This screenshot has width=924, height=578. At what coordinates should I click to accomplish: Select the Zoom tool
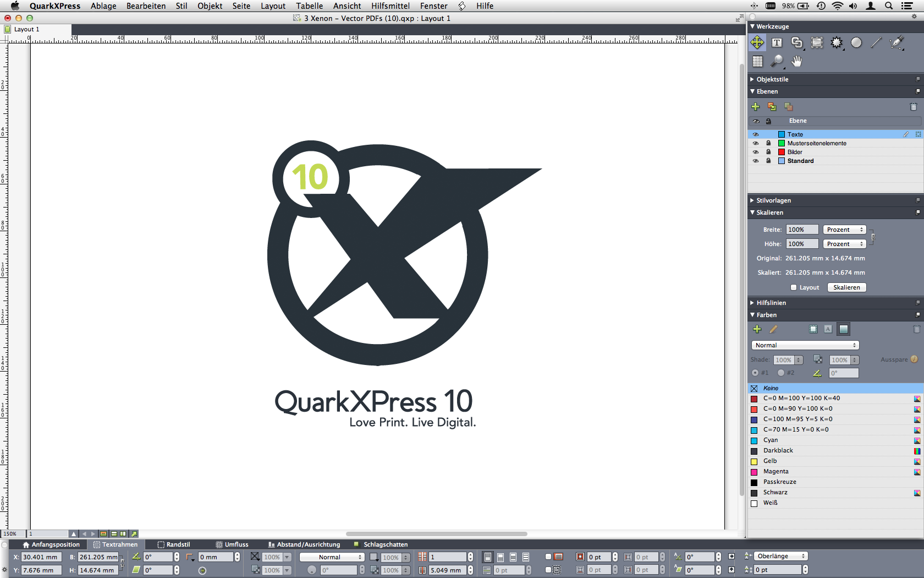[776, 61]
